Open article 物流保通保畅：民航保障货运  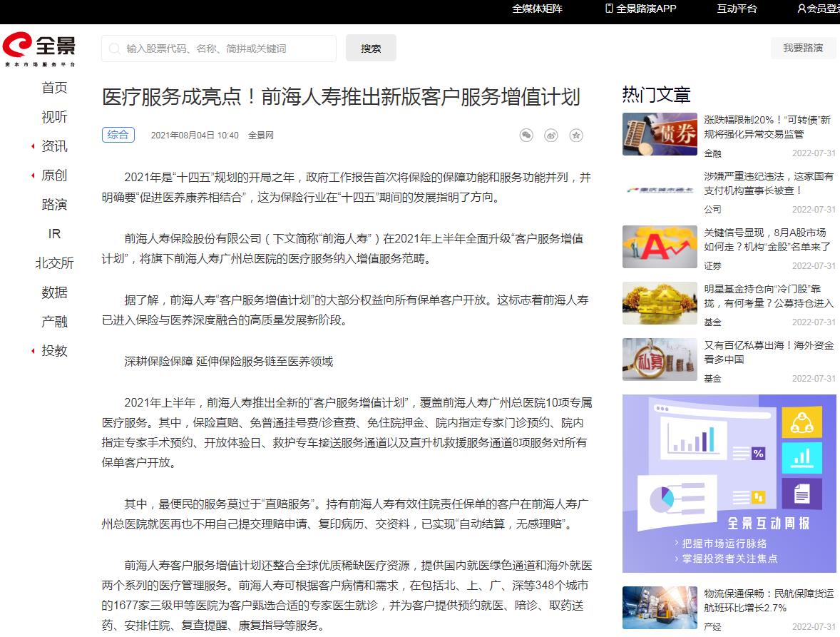[769, 601]
